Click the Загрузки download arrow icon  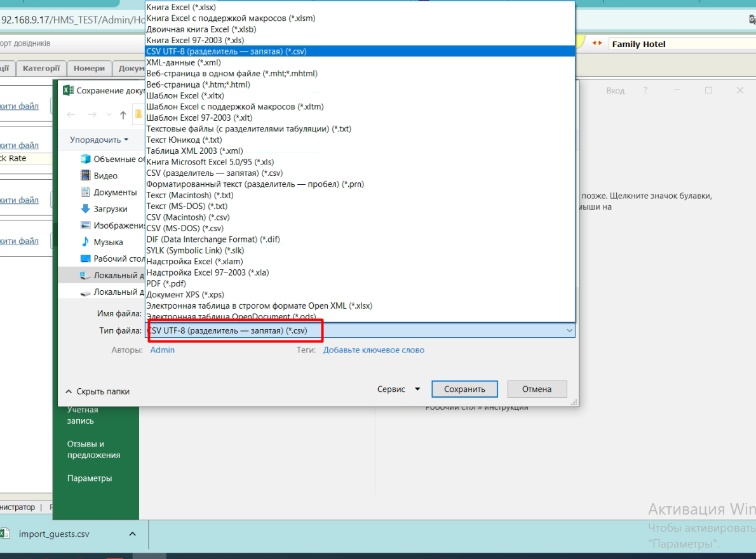pos(85,208)
